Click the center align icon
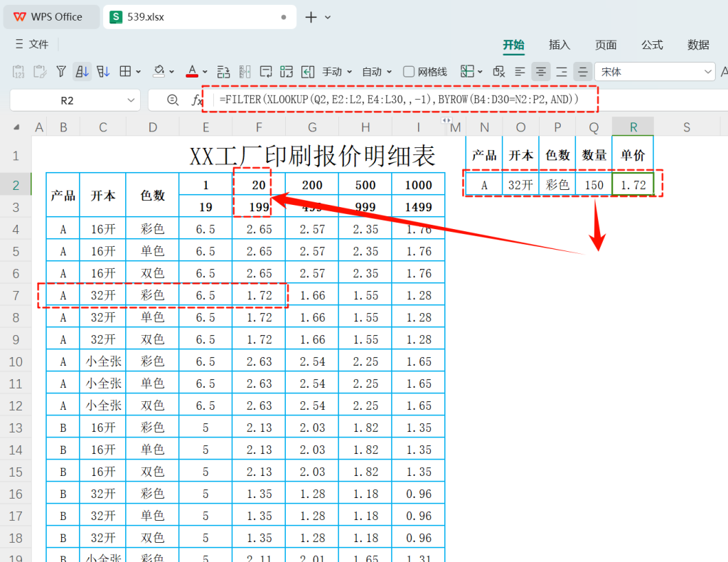This screenshot has width=728, height=562. tap(541, 72)
